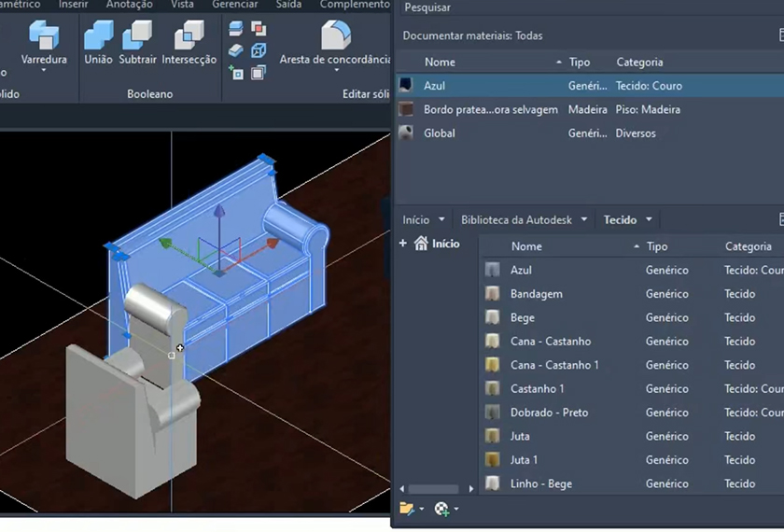This screenshot has height=532, width=784.
Task: Open the manage library folder icon
Action: 406,509
